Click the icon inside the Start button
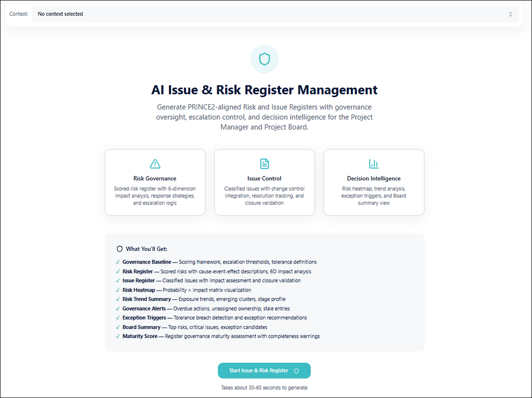532x398 pixels. tap(297, 370)
